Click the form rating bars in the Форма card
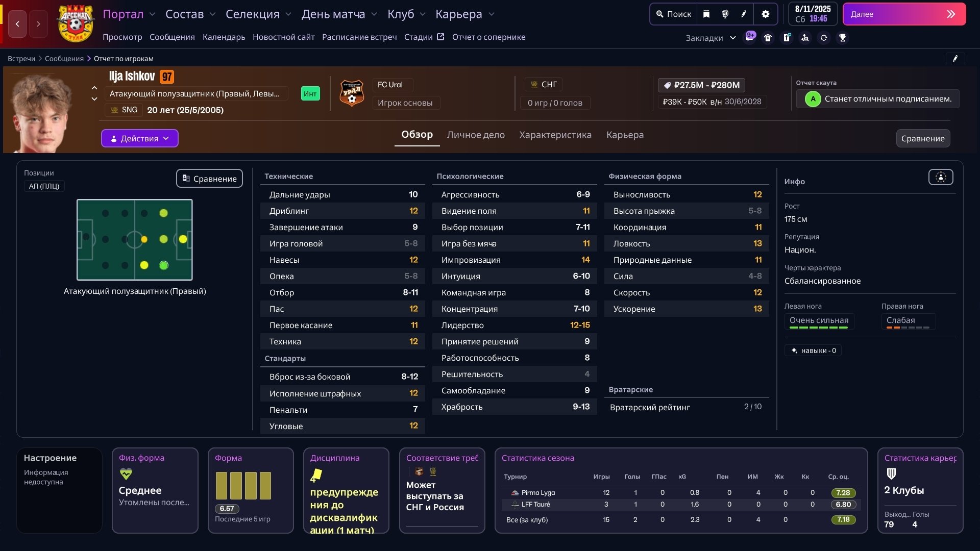The height and width of the screenshot is (551, 980). (243, 485)
